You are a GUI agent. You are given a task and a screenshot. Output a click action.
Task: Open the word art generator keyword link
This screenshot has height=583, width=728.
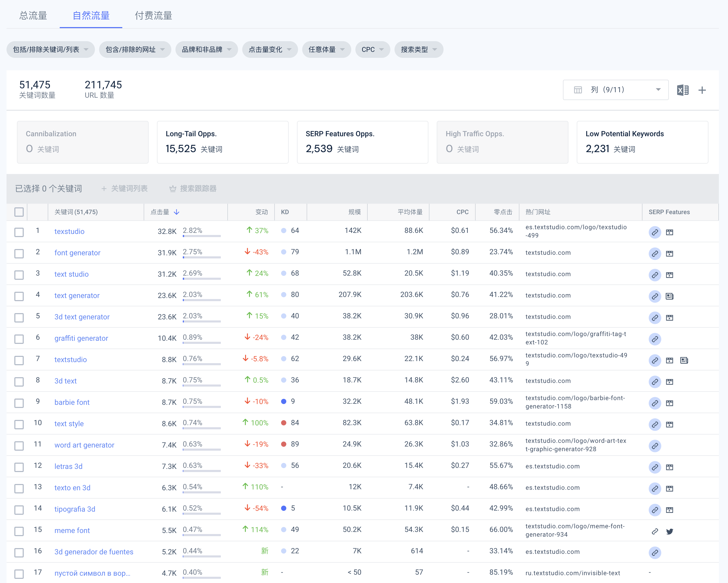pyautogui.click(x=84, y=445)
